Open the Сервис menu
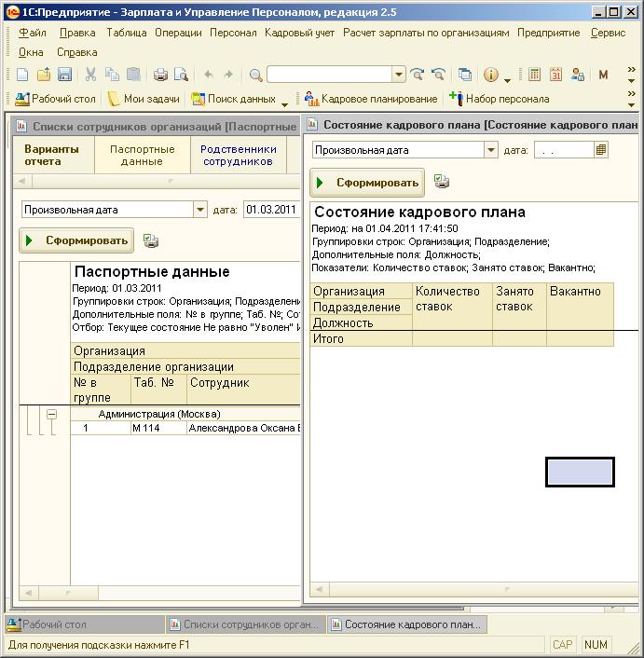644x658 pixels. [608, 33]
